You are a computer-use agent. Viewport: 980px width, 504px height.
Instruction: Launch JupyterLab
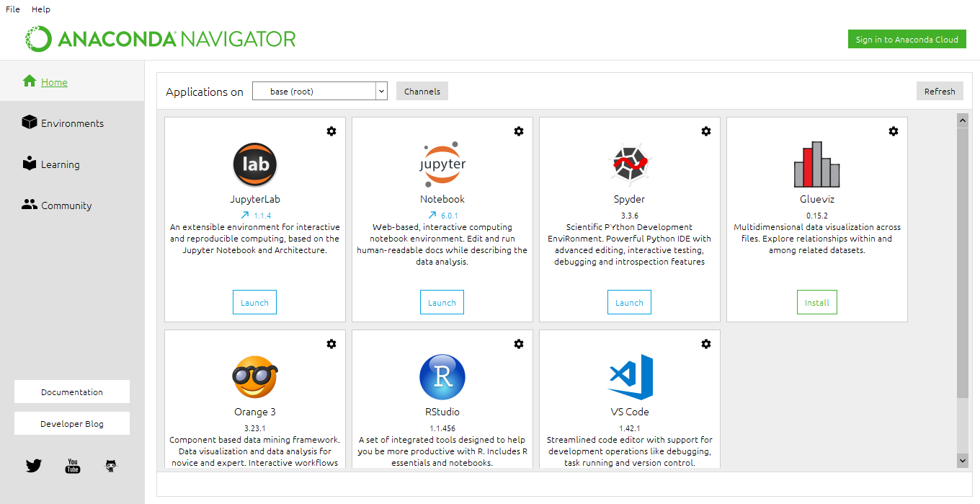(254, 302)
